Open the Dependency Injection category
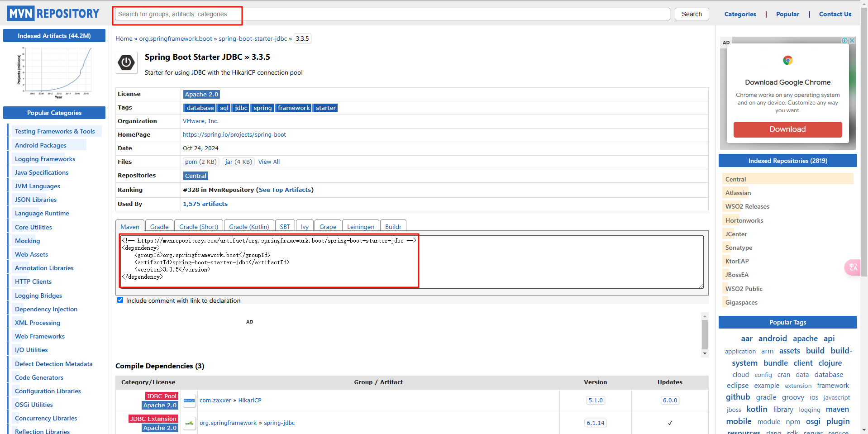This screenshot has height=434, width=868. click(x=46, y=309)
